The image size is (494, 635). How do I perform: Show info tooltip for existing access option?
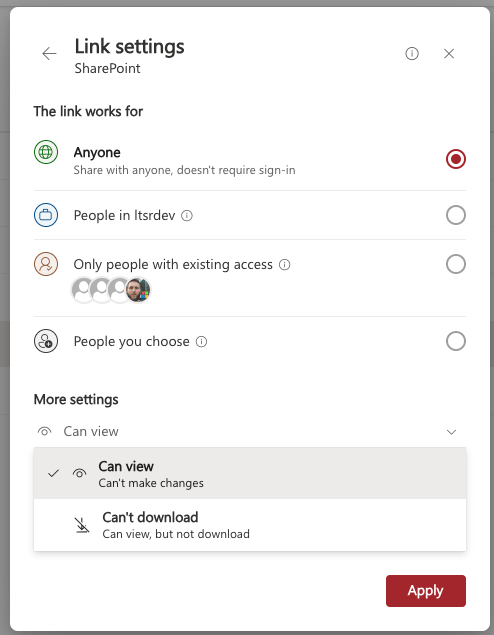coord(285,264)
